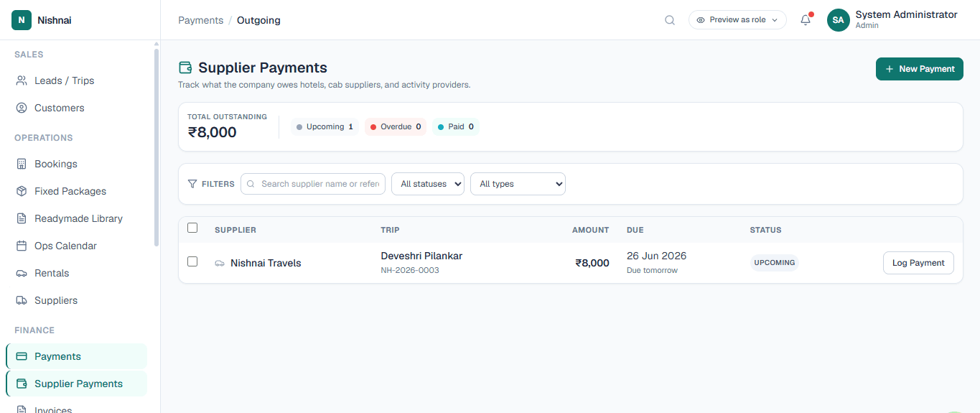Select Supplier Payments sidebar item
This screenshot has width=980, height=413.
tap(76, 384)
